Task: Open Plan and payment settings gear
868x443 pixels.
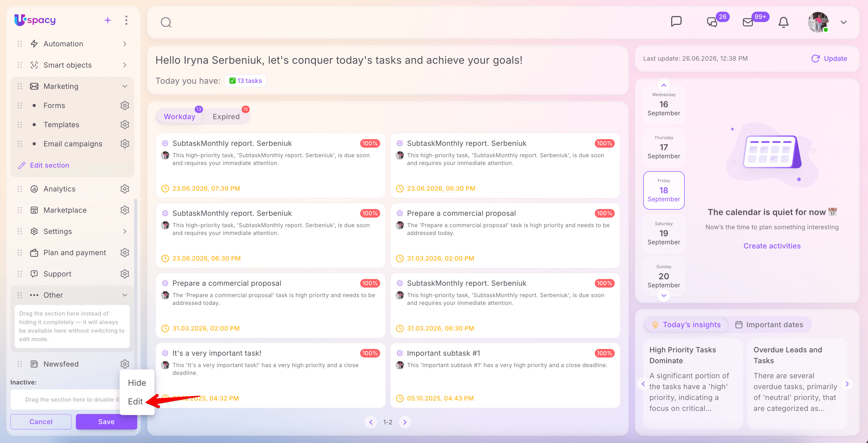Action: [125, 253]
